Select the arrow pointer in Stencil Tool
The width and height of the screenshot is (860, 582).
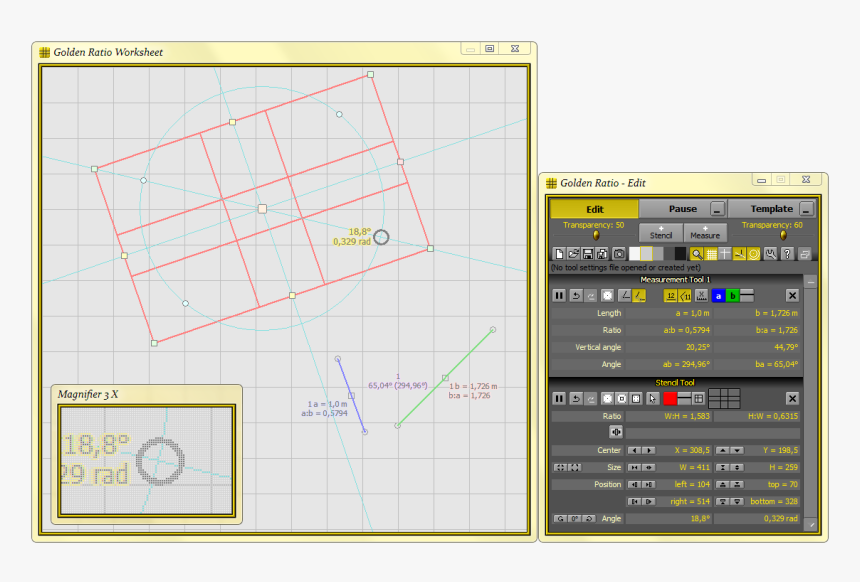(x=652, y=398)
